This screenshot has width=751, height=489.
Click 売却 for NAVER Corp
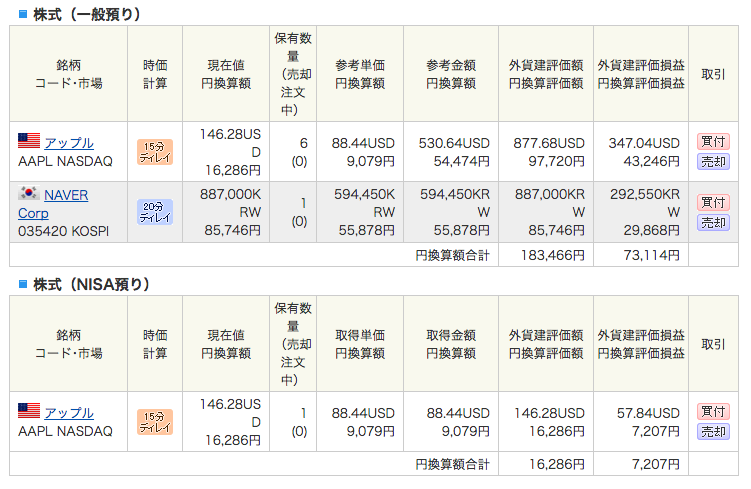[713, 223]
